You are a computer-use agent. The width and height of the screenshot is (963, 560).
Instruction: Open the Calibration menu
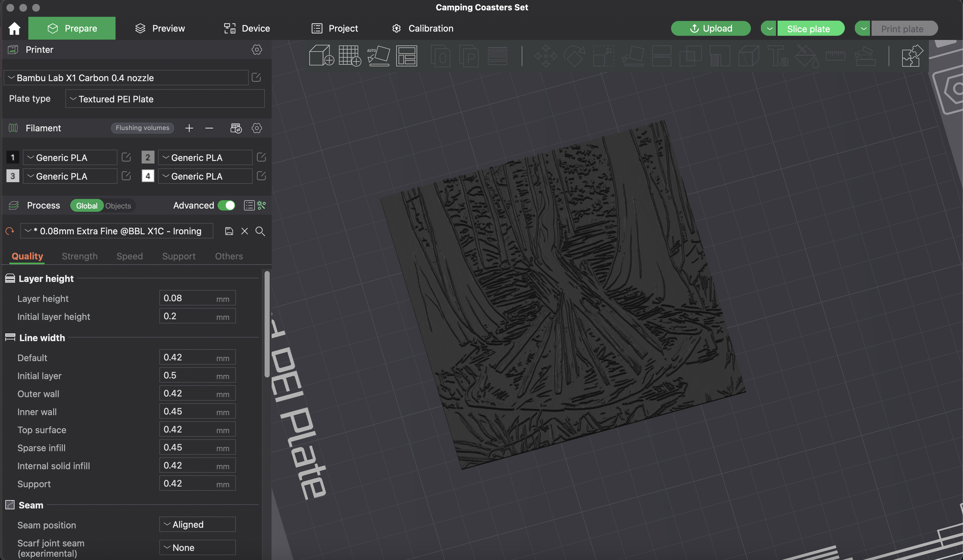coord(423,28)
